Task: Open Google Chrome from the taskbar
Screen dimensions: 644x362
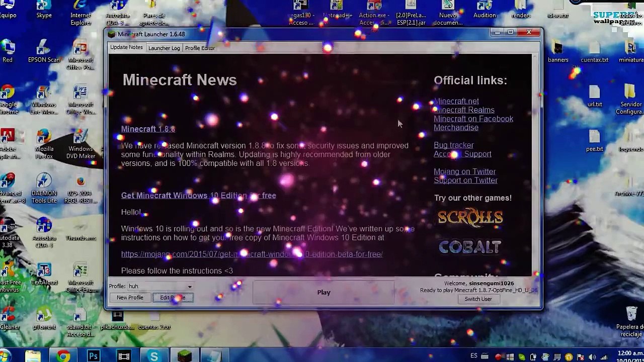Action: click(x=63, y=356)
